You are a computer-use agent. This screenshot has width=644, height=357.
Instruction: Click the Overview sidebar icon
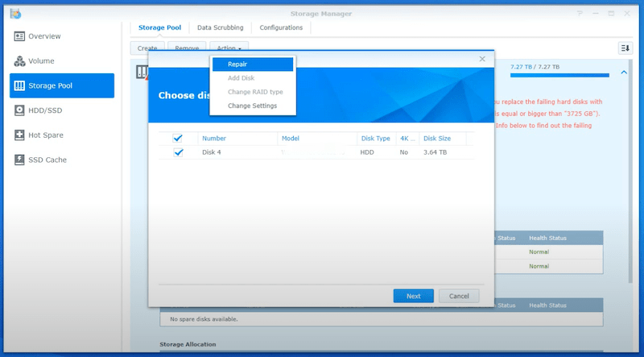coord(20,36)
